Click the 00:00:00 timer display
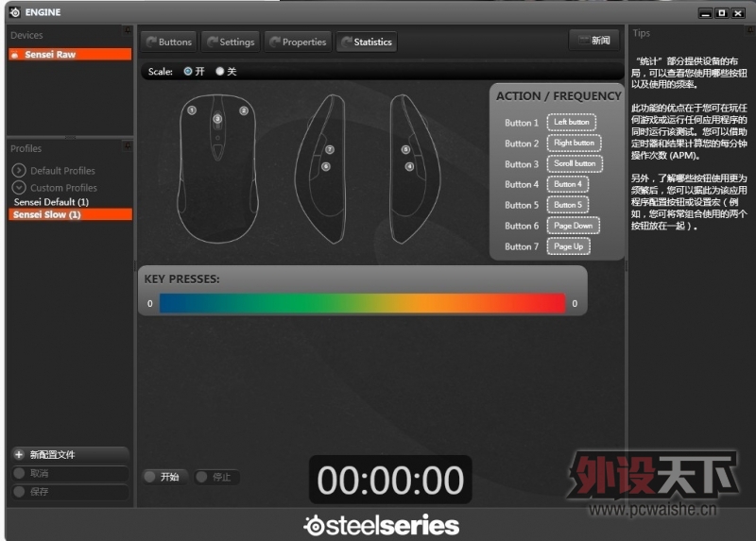The image size is (756, 541). (390, 480)
